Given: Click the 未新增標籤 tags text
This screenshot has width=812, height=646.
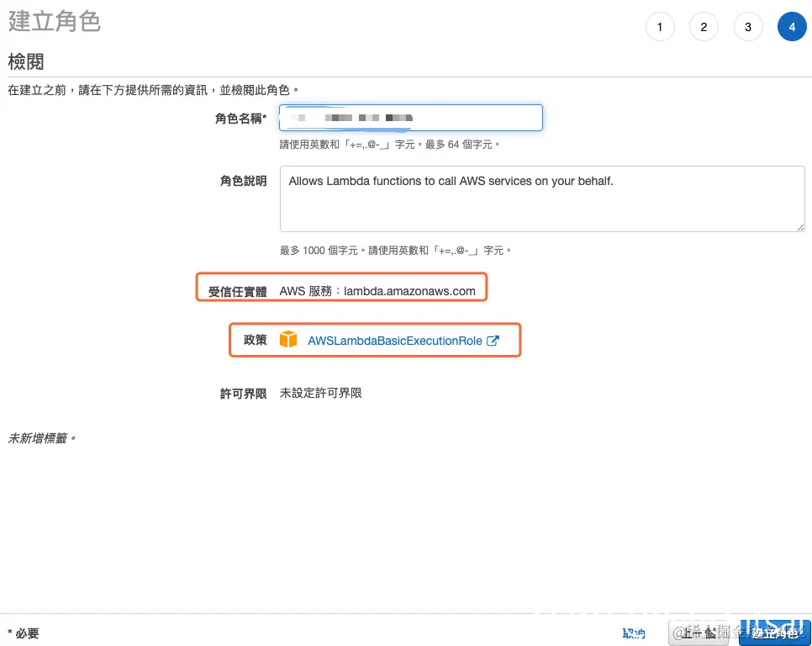Looking at the screenshot, I should (x=41, y=437).
